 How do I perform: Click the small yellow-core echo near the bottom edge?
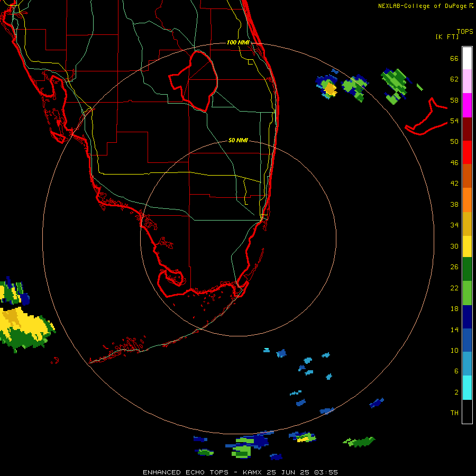(303, 437)
